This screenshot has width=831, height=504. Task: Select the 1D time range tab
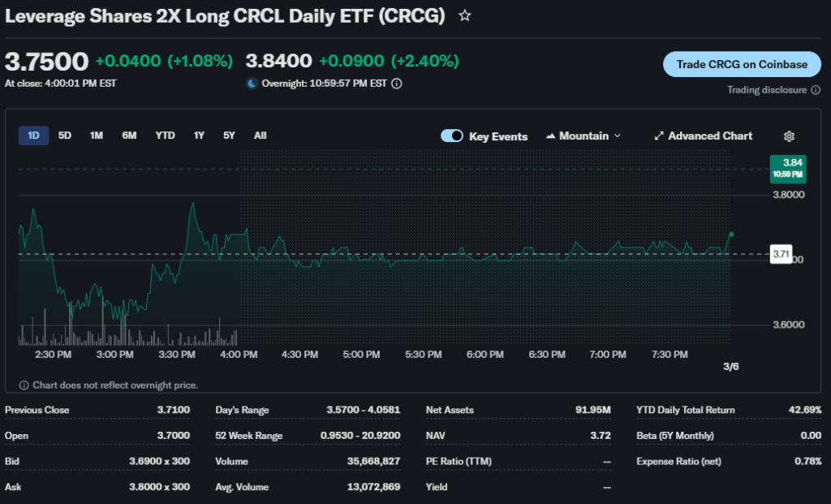pos(33,136)
